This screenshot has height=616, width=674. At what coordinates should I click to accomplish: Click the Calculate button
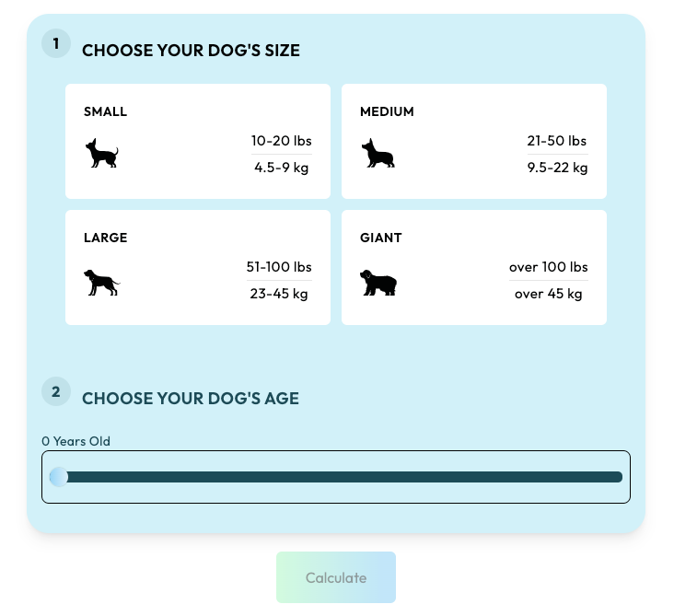click(336, 577)
